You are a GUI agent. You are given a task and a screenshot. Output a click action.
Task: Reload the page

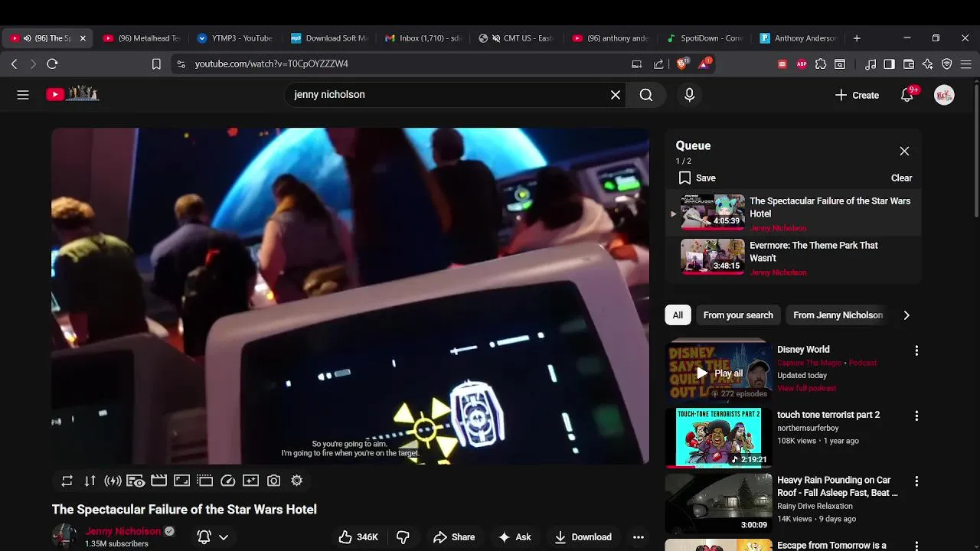(x=52, y=64)
